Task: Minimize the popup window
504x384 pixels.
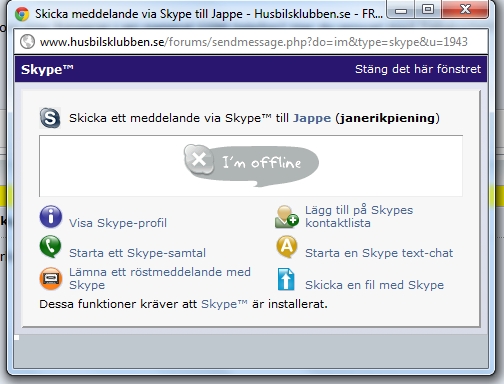Action: (401, 10)
